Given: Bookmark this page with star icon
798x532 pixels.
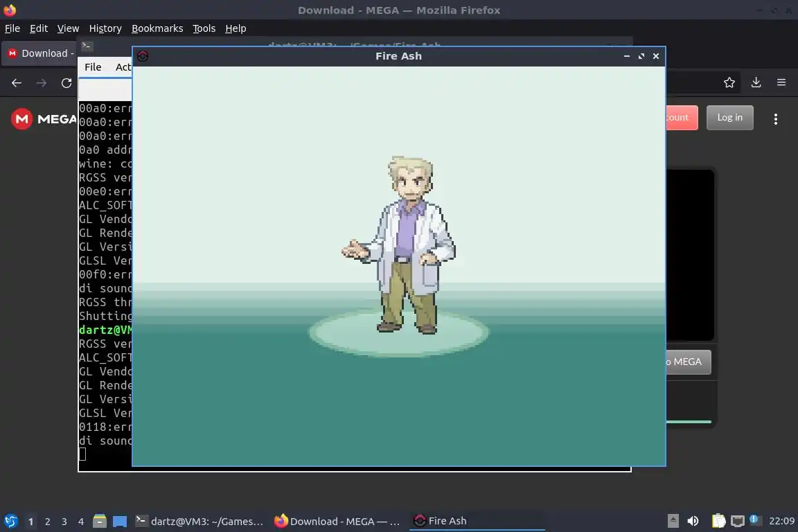Looking at the screenshot, I should [x=729, y=82].
